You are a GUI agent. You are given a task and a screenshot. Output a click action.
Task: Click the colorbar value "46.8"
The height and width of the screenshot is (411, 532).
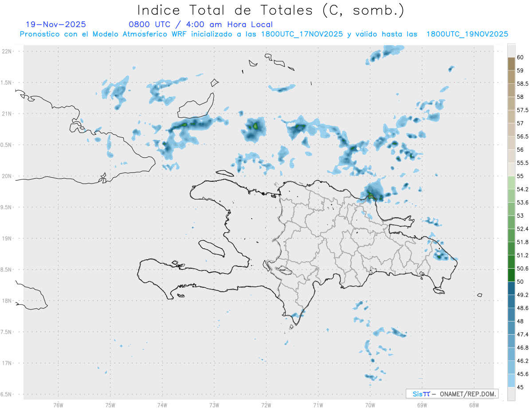[522, 348]
